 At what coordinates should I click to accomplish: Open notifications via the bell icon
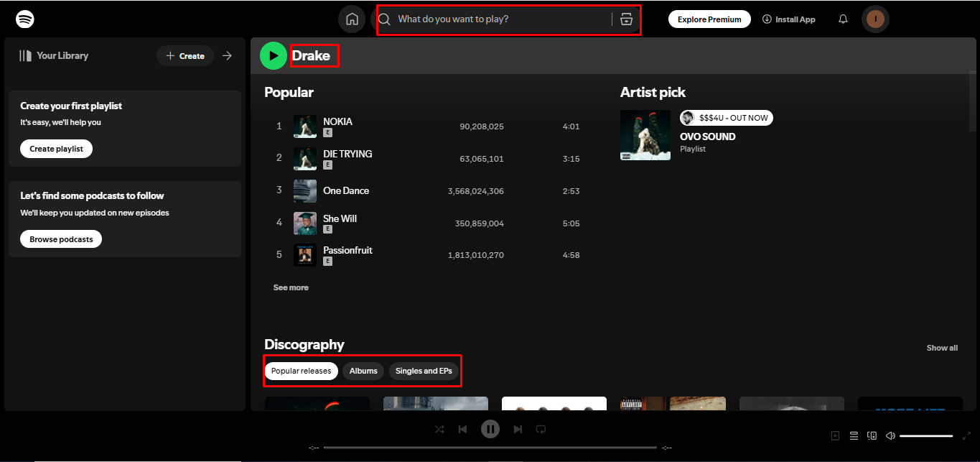point(843,19)
